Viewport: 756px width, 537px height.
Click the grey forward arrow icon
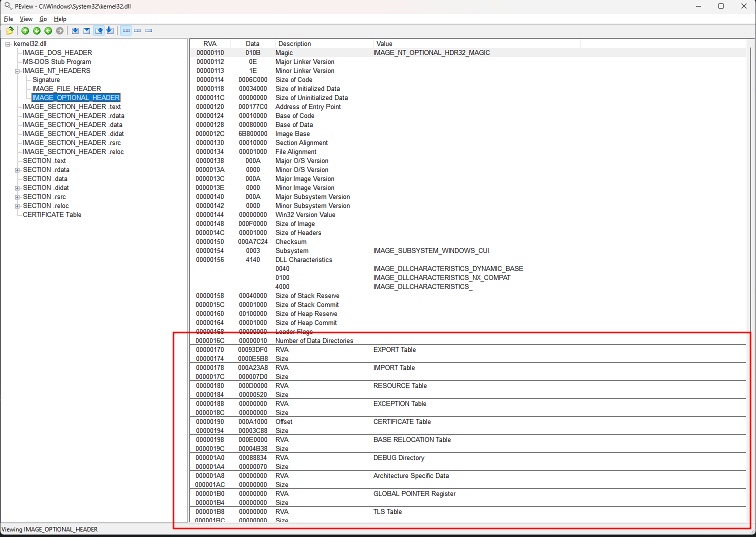click(59, 30)
